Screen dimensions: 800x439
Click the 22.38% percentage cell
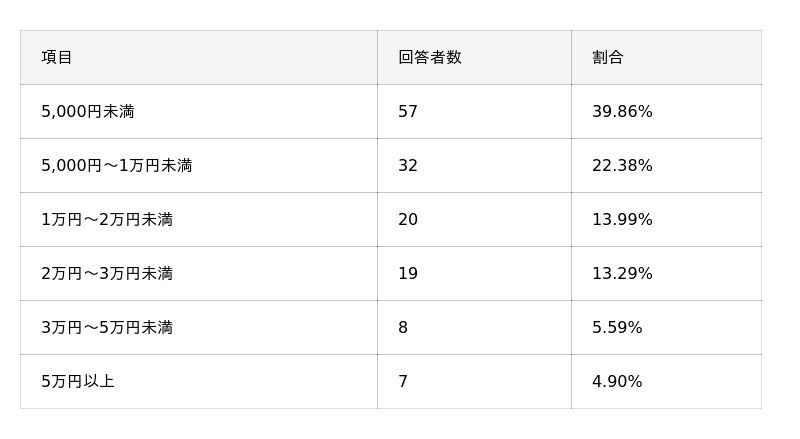[x=622, y=166]
